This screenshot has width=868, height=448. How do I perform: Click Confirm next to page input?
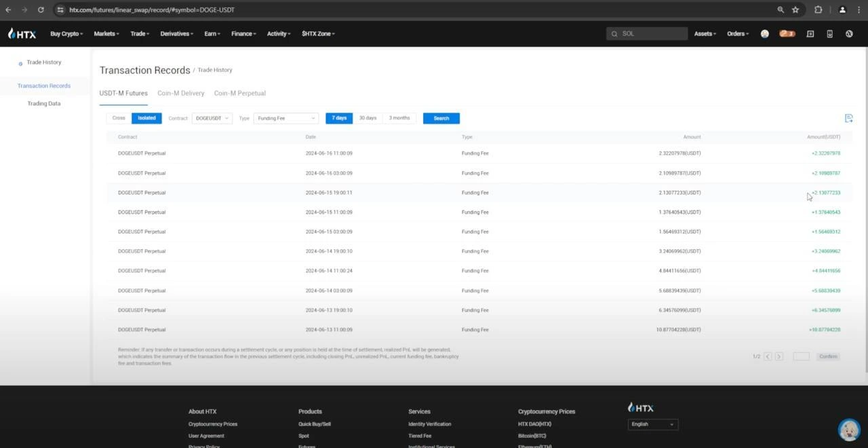(x=828, y=356)
